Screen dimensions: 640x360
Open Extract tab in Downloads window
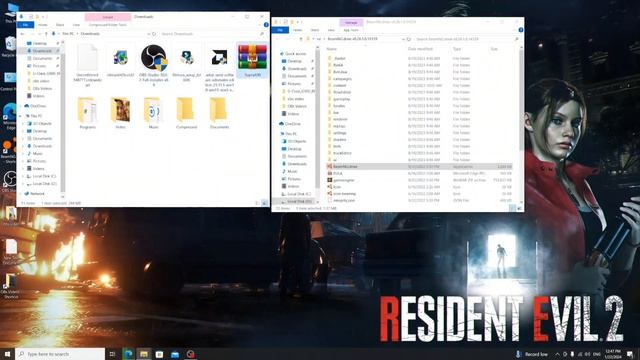[108, 17]
